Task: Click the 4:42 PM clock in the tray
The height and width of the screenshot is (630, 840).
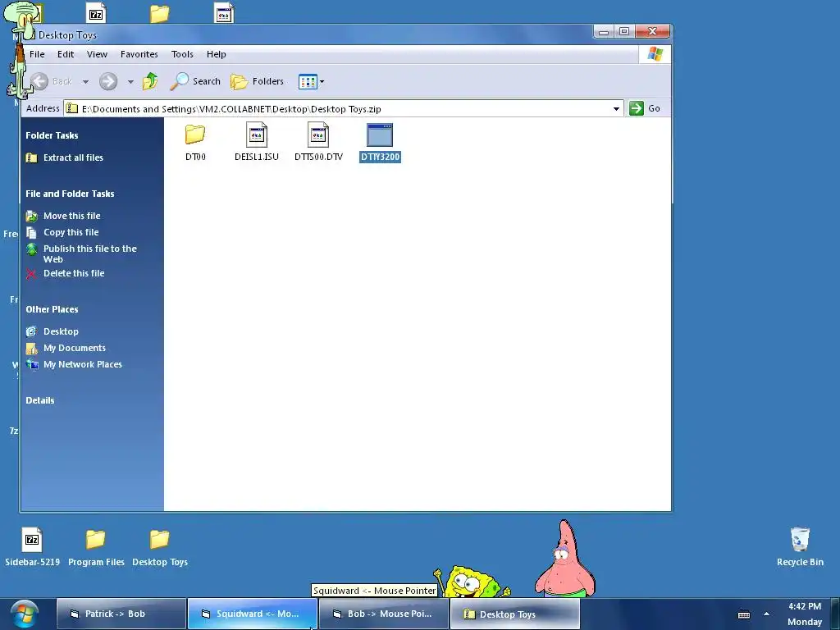Action: pos(805,606)
